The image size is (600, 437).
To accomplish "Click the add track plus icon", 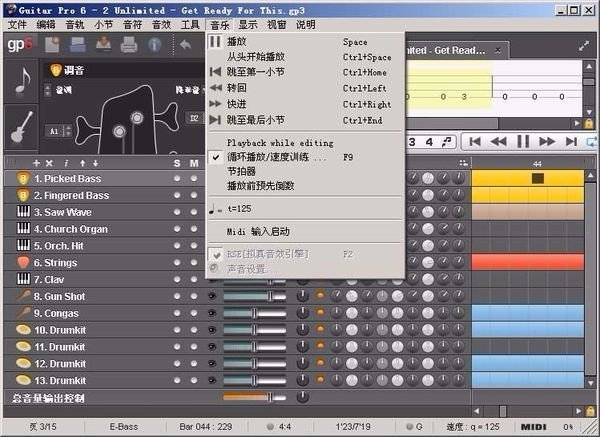I will pyautogui.click(x=36, y=163).
